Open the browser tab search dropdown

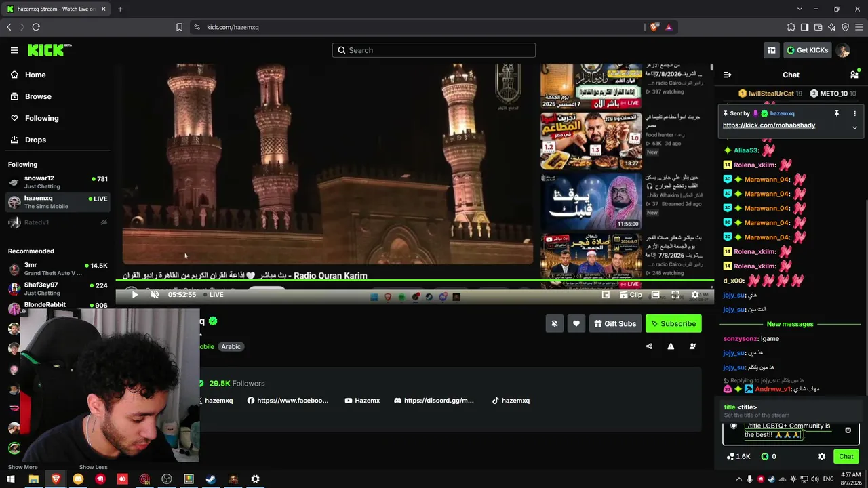[800, 9]
